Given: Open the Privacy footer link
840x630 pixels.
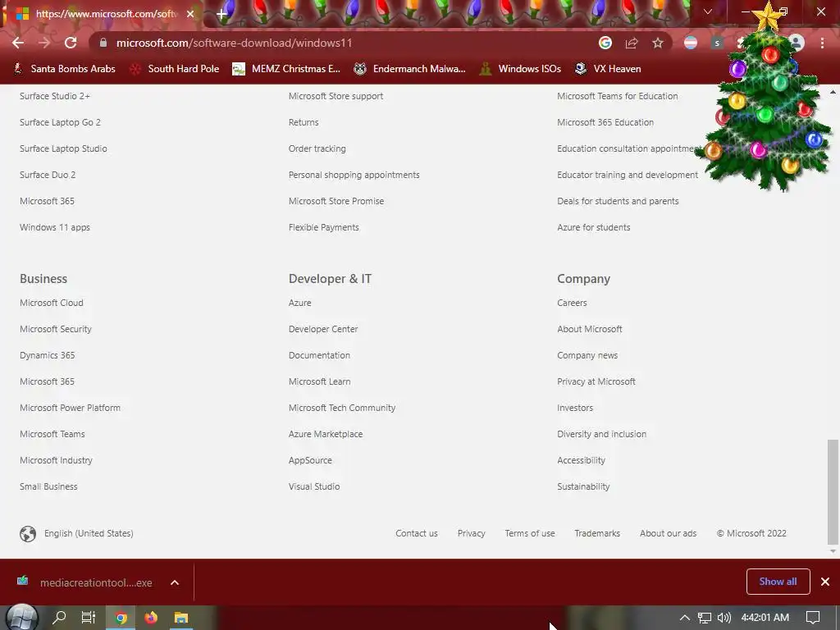Looking at the screenshot, I should [471, 533].
